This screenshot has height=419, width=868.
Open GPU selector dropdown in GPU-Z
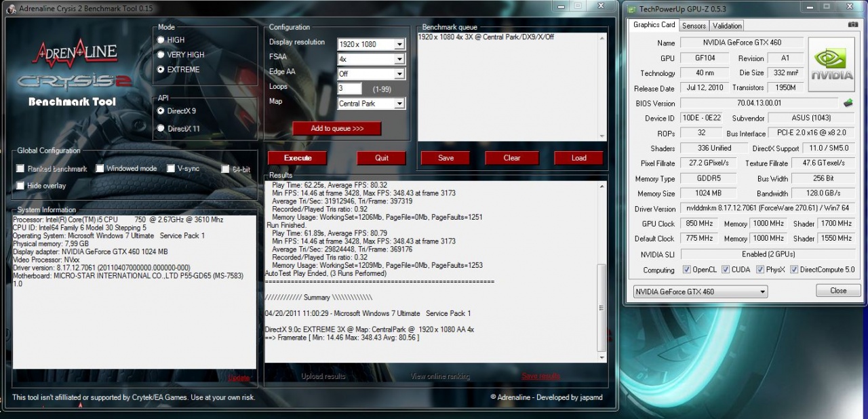[700, 292]
